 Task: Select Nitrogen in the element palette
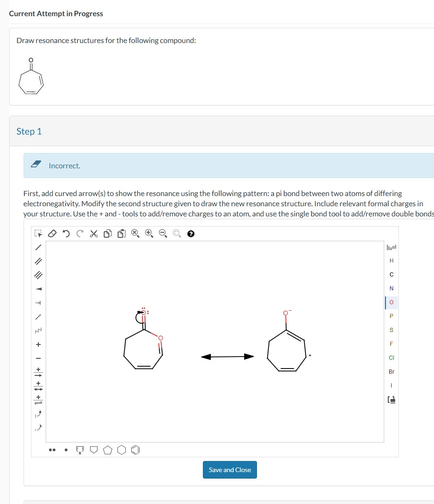pyautogui.click(x=391, y=288)
